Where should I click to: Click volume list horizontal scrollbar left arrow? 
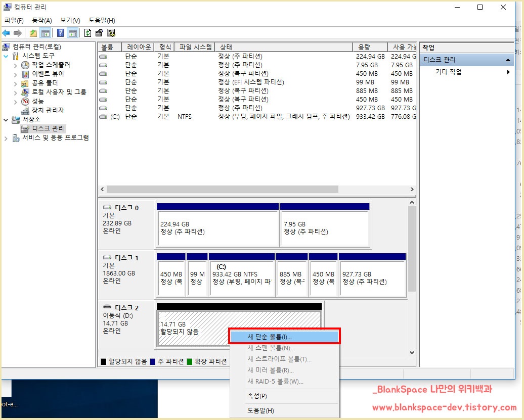click(102, 190)
